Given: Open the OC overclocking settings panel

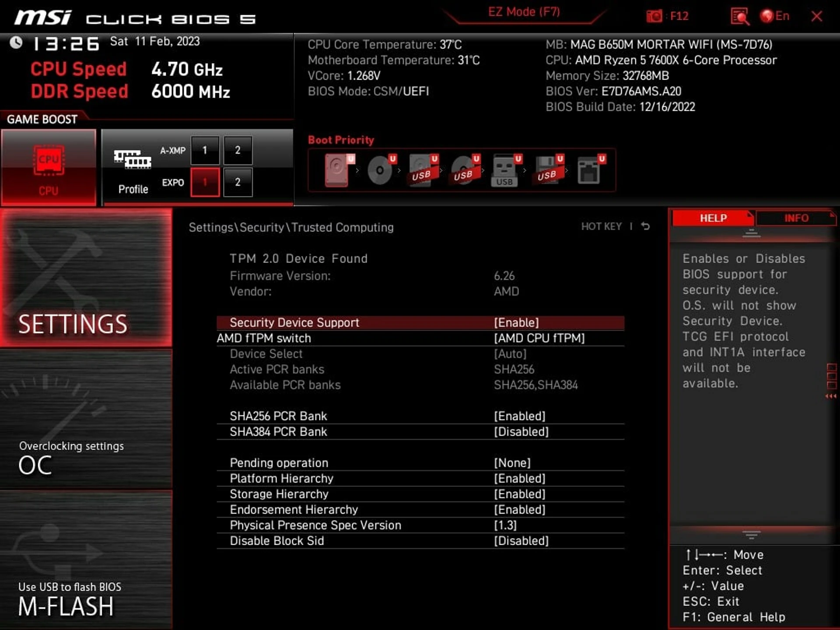Looking at the screenshot, I should coord(86,419).
